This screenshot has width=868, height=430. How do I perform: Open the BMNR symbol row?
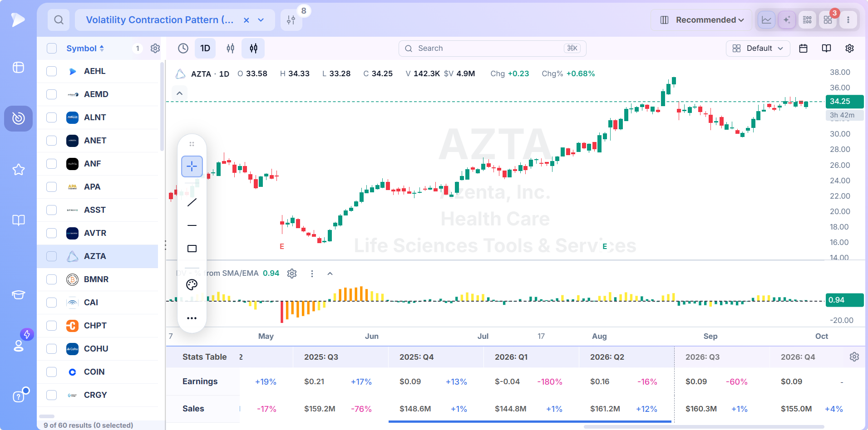(98, 279)
